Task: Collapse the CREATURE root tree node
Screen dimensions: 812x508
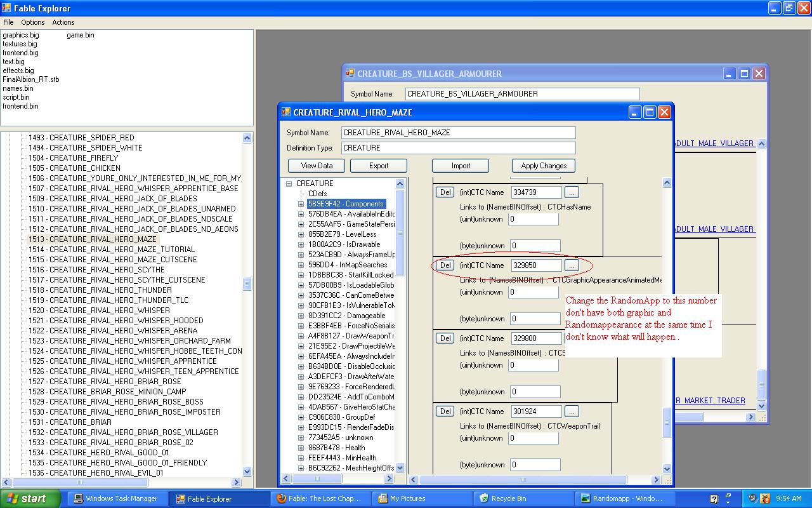Action: [x=289, y=184]
